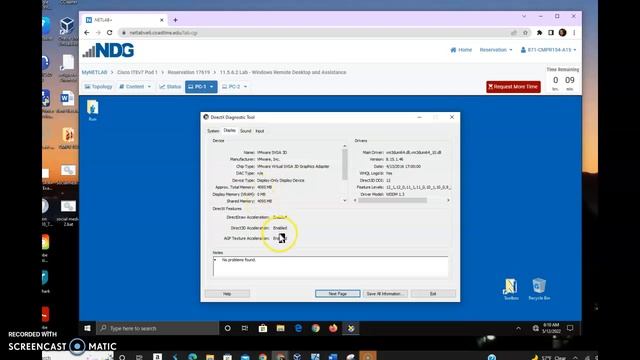
Task: Expand the Reservation dropdown menu
Action: pyautogui.click(x=496, y=50)
